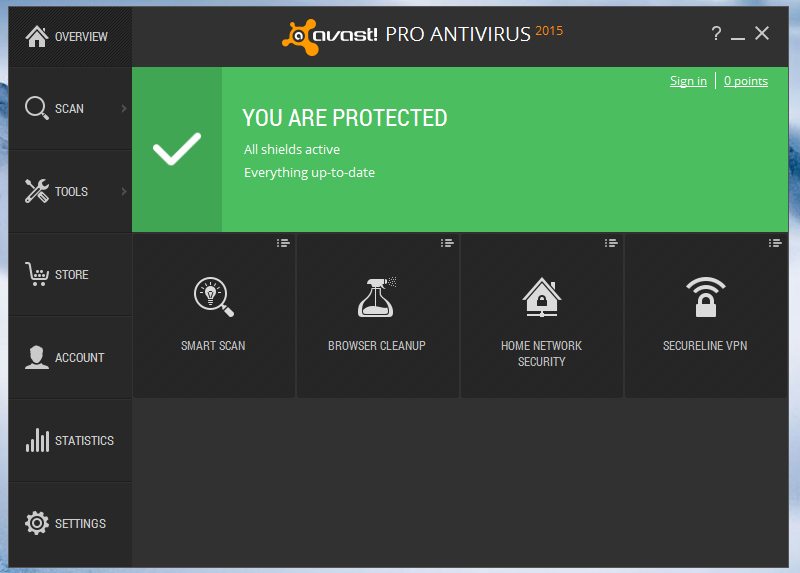Screen dimensions: 800x573
Task: Click the Smart Scan label
Action: tap(213, 345)
